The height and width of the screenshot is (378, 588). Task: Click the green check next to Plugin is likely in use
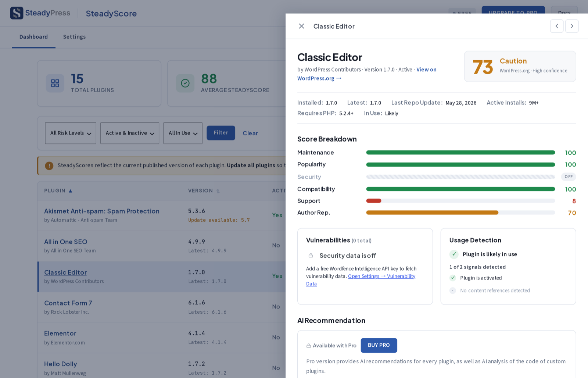pyautogui.click(x=454, y=254)
